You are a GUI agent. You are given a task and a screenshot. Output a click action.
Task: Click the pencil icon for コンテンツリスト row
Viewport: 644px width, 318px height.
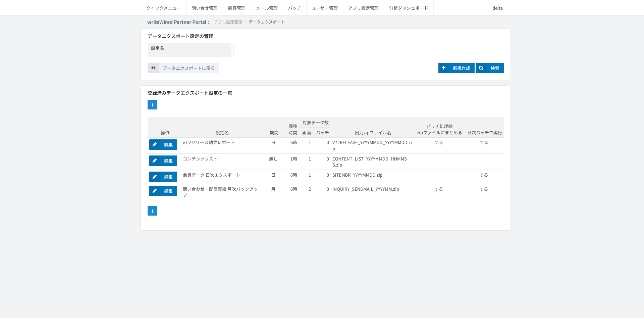pos(155,161)
